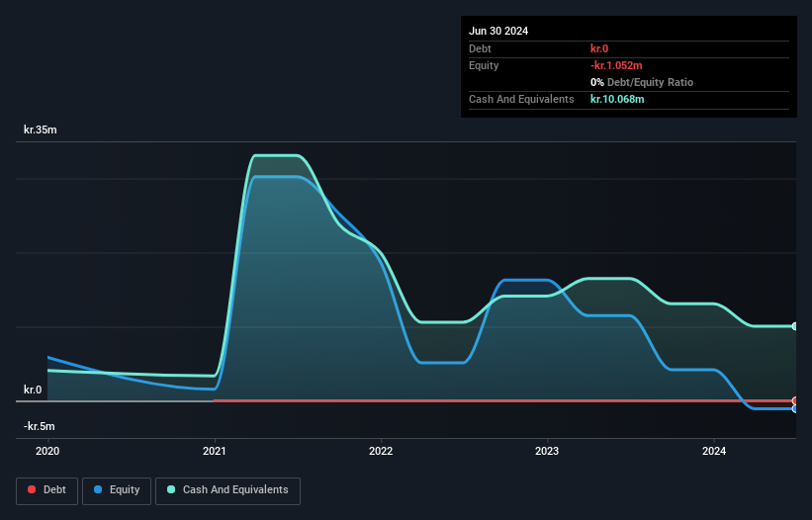The height and width of the screenshot is (520, 812).
Task: Click the 0% Debt/Equity Ratio text
Action: coord(642,82)
